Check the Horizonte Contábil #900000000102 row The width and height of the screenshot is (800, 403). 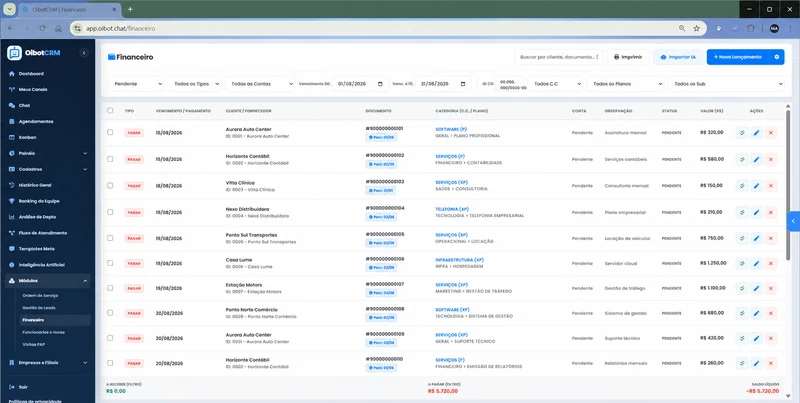pyautogui.click(x=110, y=159)
